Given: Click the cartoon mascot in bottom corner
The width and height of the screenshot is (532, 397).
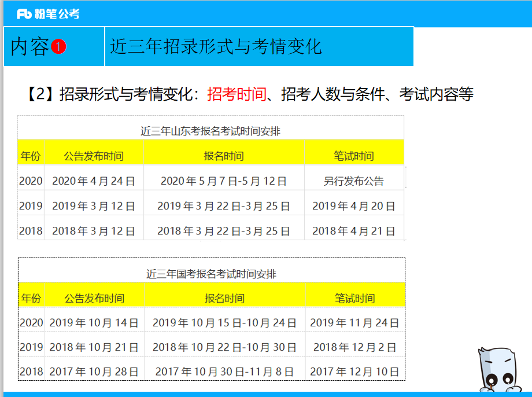Looking at the screenshot, I should [x=498, y=371].
